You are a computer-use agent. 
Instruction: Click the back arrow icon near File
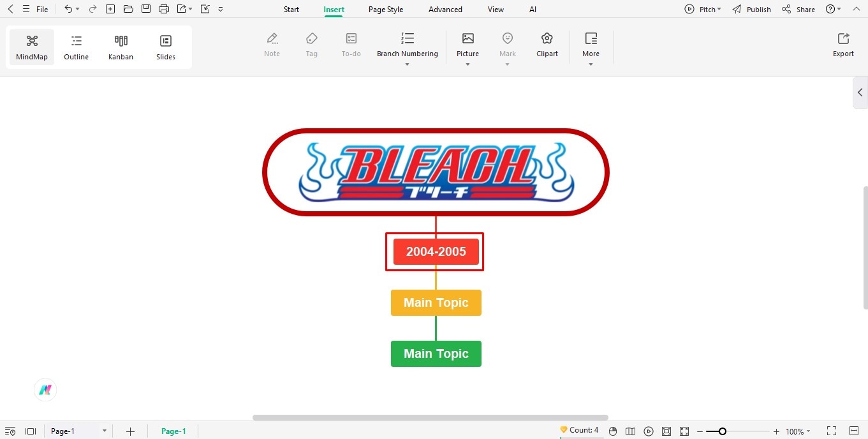click(10, 9)
